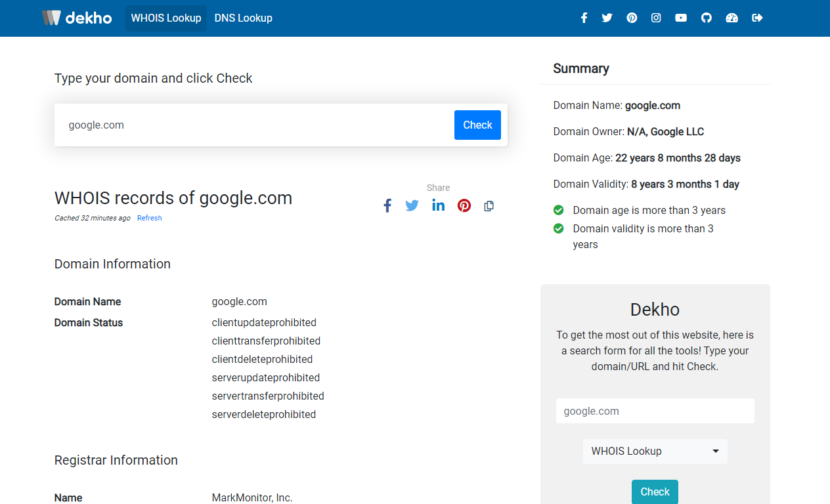Open the YouTube channel icon in header
Viewport: 830px width, 504px height.
pos(681,18)
